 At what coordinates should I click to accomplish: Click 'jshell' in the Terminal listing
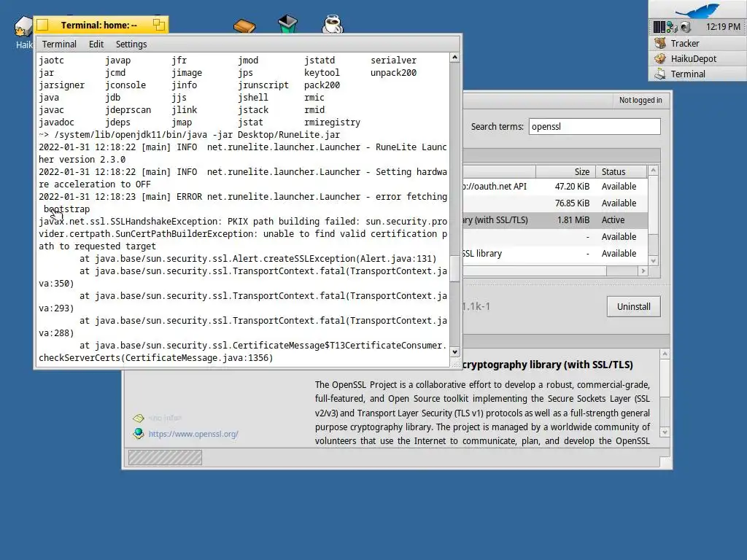[253, 97]
